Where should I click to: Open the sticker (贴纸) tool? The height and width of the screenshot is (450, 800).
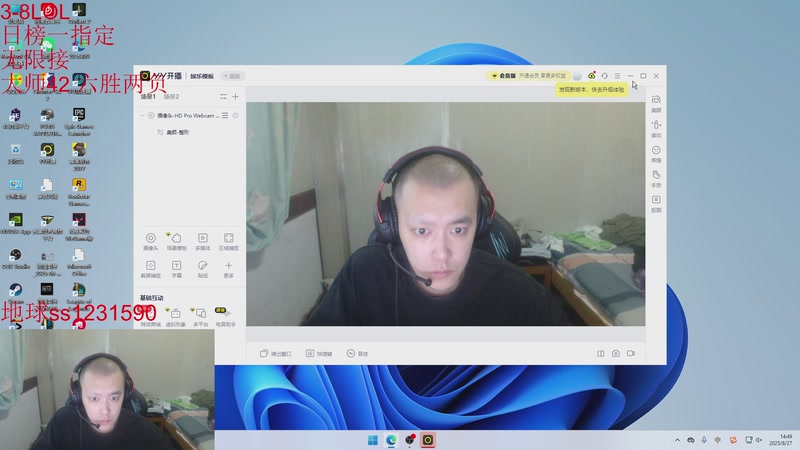(x=203, y=269)
